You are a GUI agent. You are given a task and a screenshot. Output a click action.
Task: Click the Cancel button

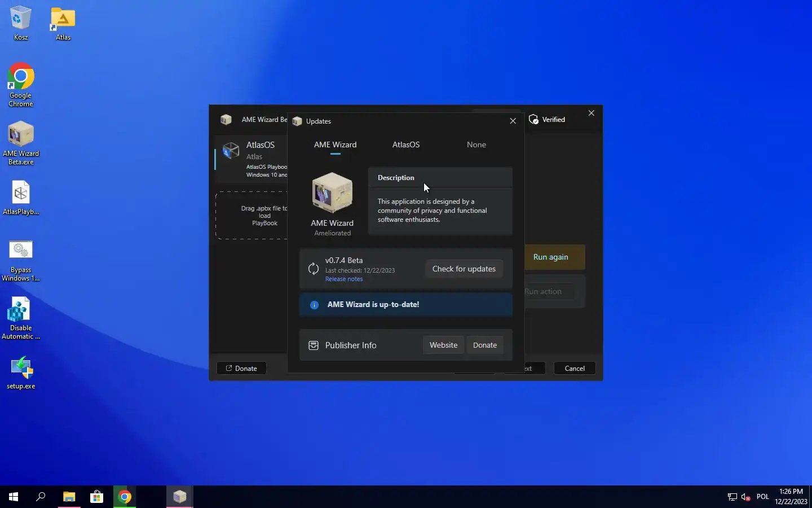point(575,368)
